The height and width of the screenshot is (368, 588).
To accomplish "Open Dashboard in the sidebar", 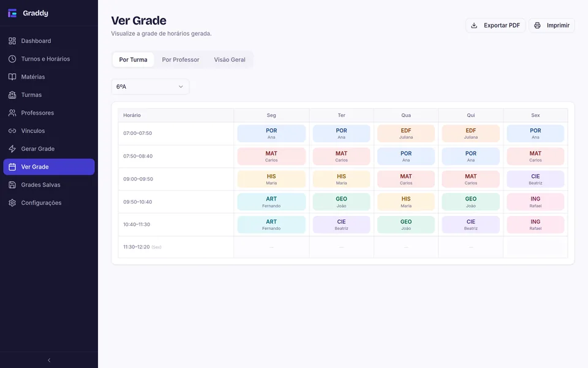I will (49, 41).
